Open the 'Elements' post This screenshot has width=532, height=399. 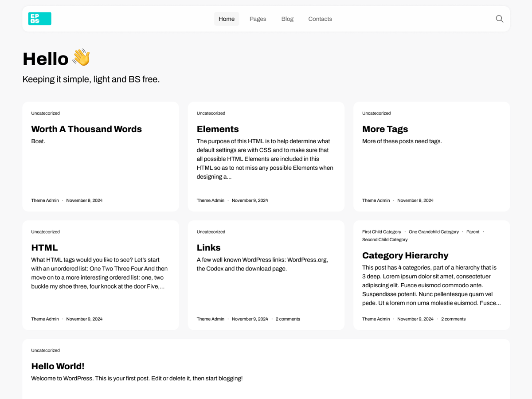pos(218,129)
